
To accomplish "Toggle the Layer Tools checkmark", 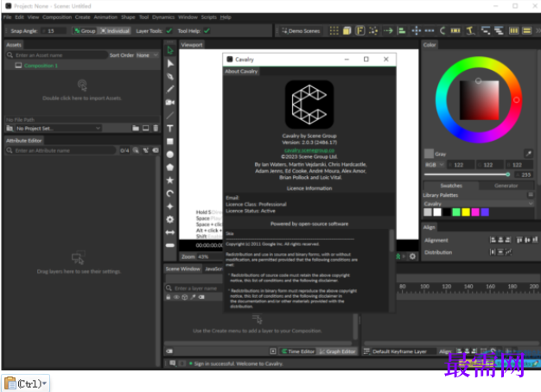I will (169, 31).
